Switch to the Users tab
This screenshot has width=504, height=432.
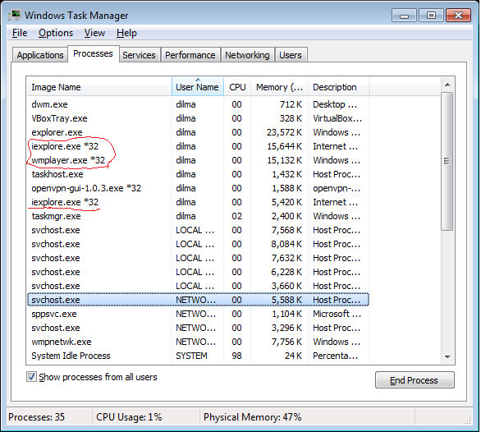pos(291,55)
